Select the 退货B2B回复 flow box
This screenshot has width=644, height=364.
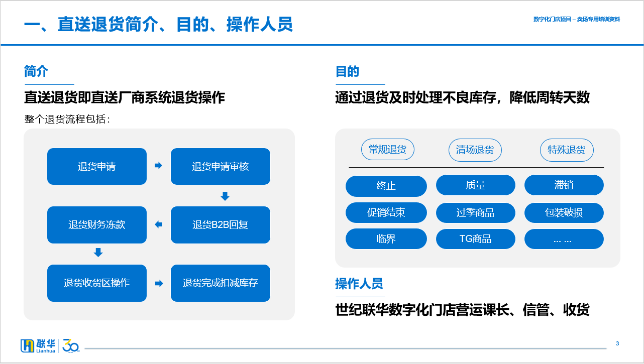221,224
